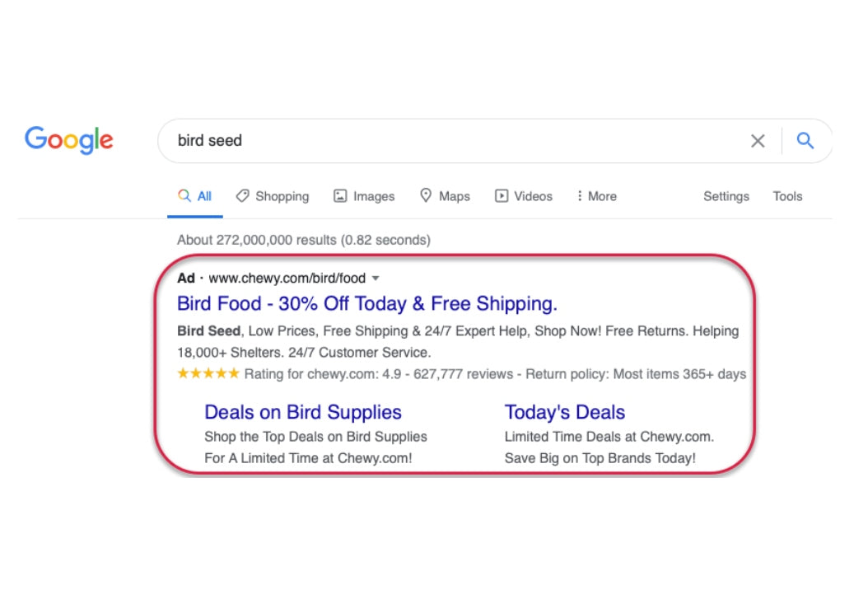Click the blue search magnifier icon
This screenshot has height=604, width=868.
point(805,141)
